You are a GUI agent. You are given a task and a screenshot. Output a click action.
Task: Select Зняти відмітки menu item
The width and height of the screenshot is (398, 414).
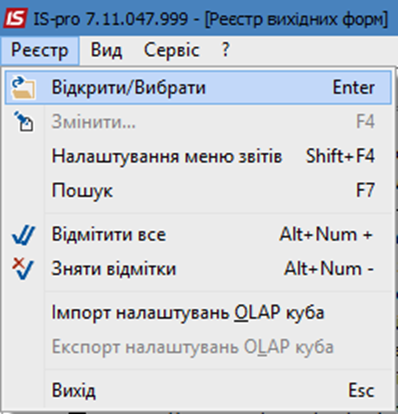pos(198,269)
